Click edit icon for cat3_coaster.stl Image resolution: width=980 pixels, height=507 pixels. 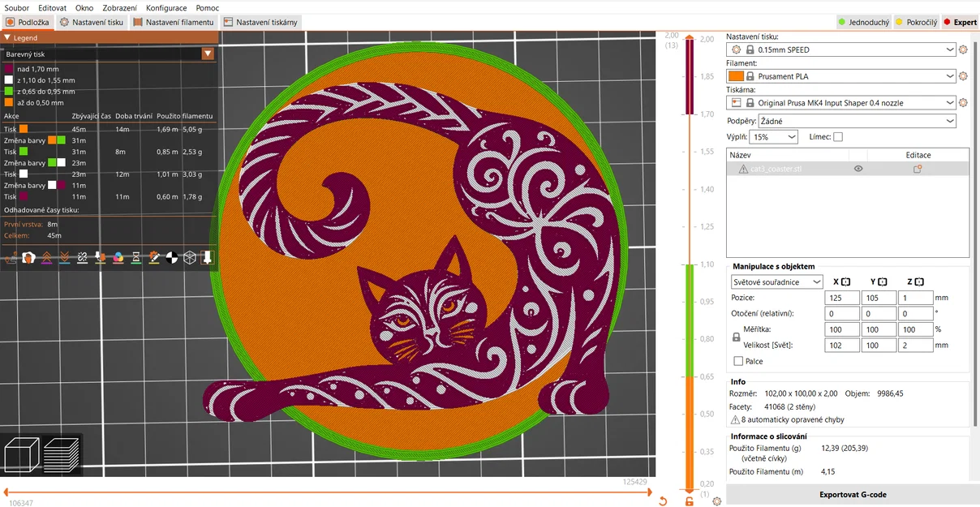(918, 169)
